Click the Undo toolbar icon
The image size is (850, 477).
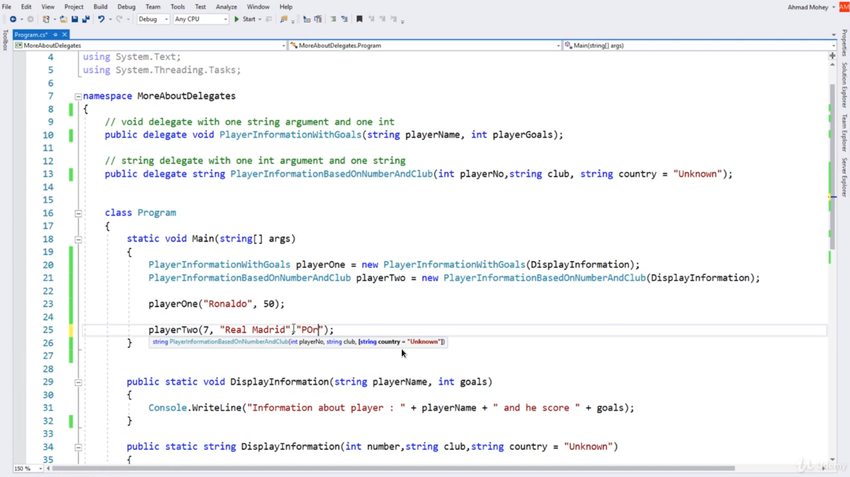pyautogui.click(x=101, y=19)
